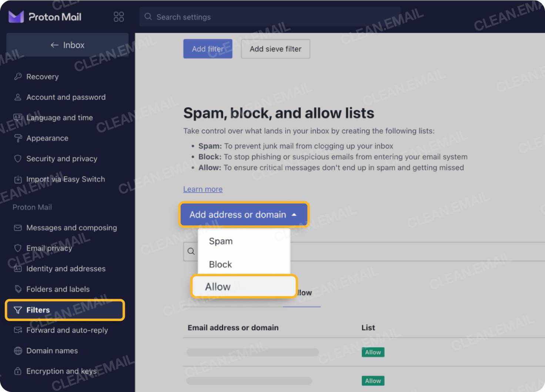This screenshot has width=545, height=392.
Task: Click the Add filter button
Action: (x=207, y=48)
